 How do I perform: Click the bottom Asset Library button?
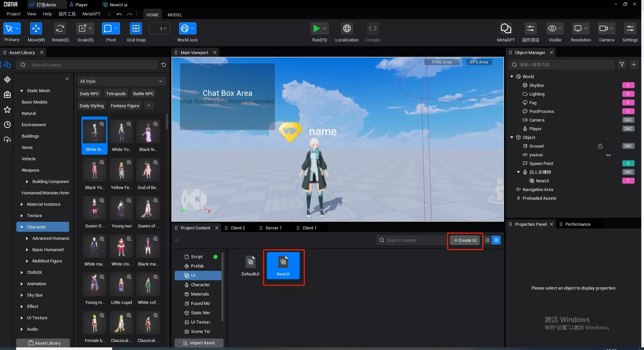coord(43,343)
